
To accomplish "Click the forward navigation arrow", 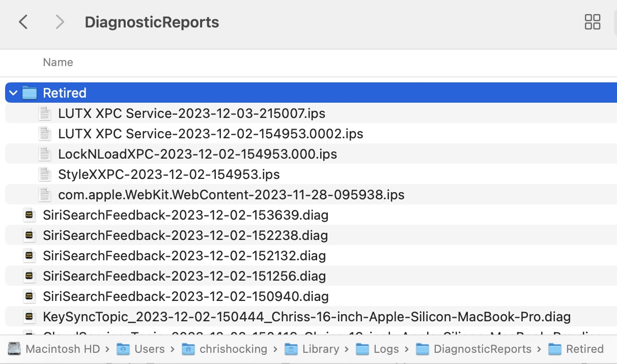I will [x=60, y=22].
